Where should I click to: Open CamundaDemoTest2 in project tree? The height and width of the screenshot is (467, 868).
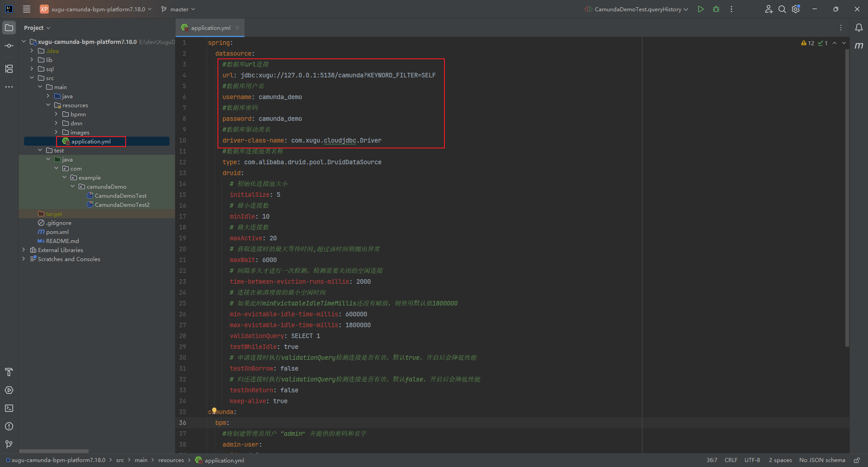[122, 205]
